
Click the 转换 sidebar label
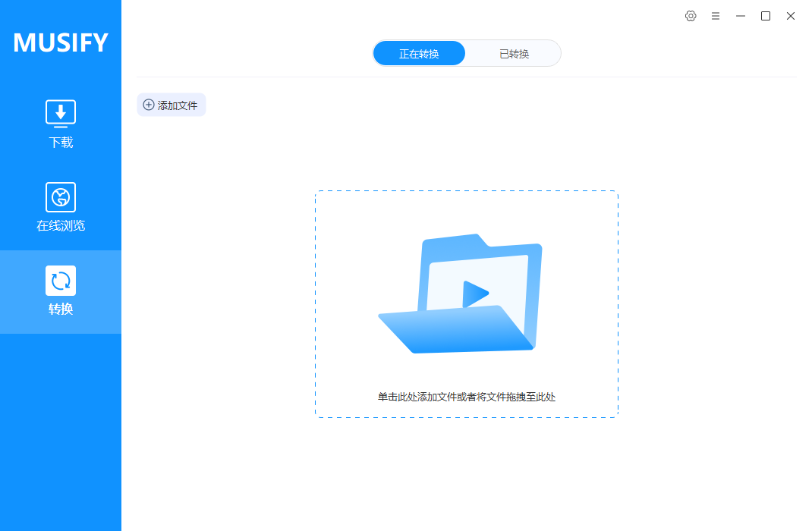(x=61, y=309)
